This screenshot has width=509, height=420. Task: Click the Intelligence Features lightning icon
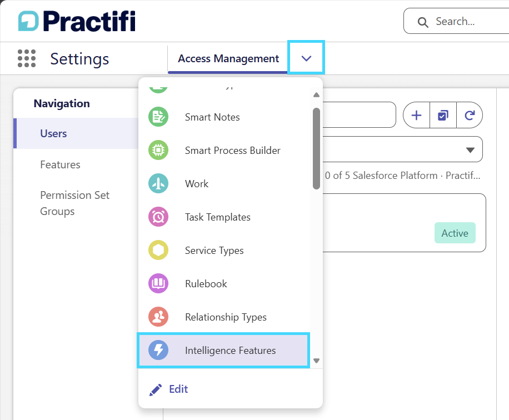point(158,350)
